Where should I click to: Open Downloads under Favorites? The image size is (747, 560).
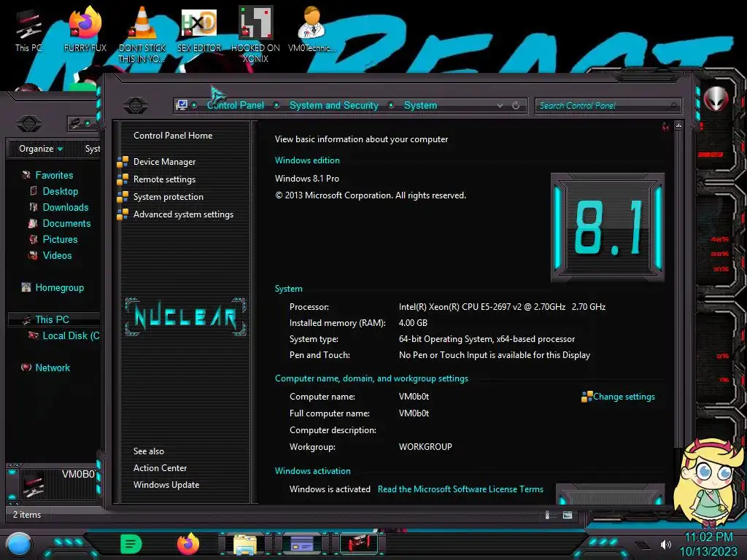tap(65, 207)
